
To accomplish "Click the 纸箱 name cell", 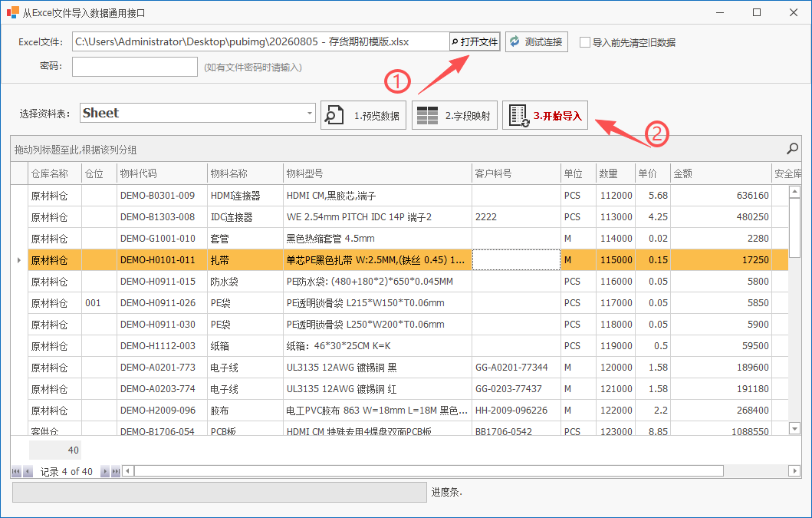I will 245,346.
